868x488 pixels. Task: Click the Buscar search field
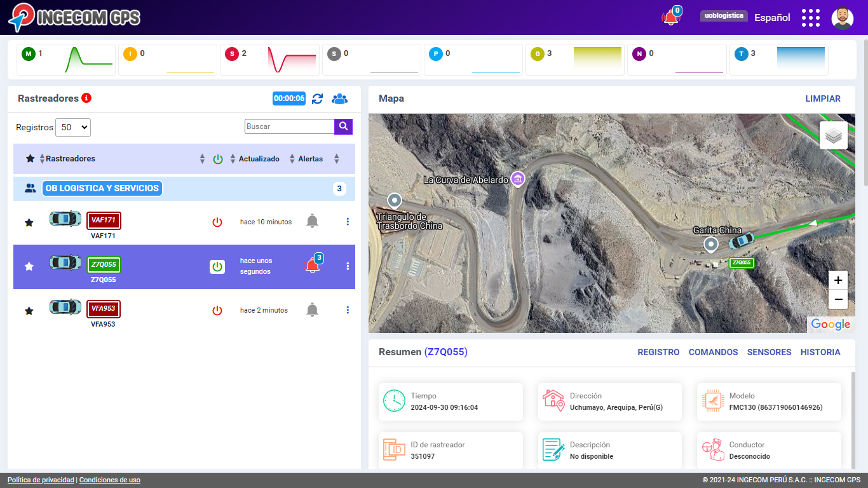click(x=289, y=126)
